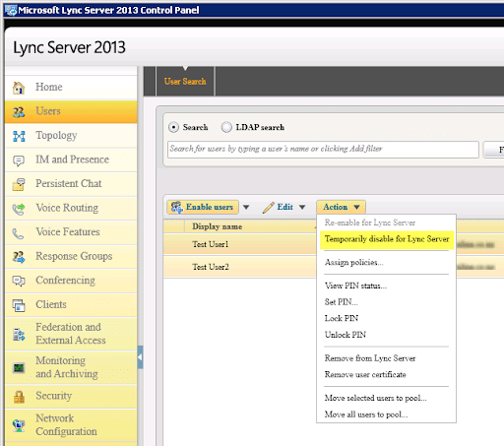Image resolution: width=504 pixels, height=446 pixels.
Task: Click the Persistent Chat icon
Action: pos(19,184)
